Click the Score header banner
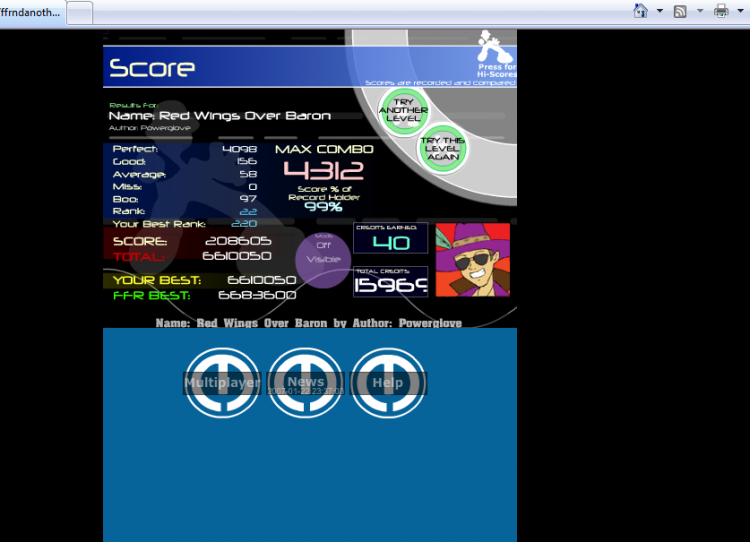The width and height of the screenshot is (750, 542). click(309, 67)
